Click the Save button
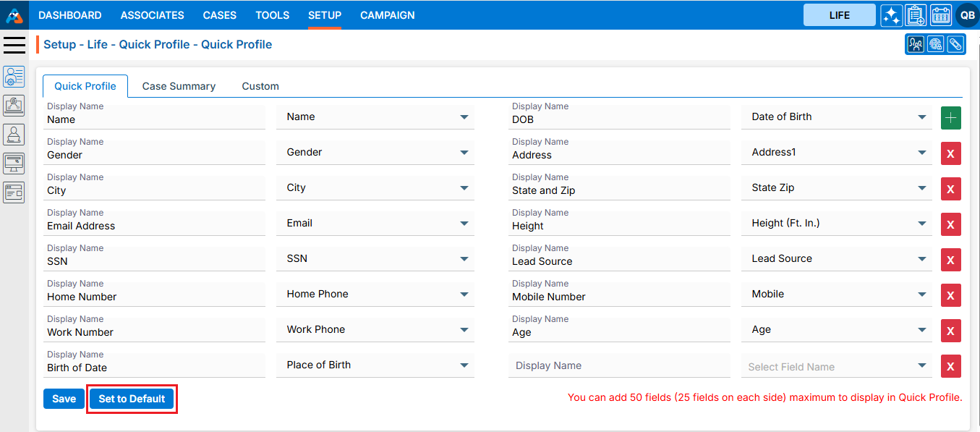Screen dimensions: 980x432 click(x=64, y=399)
